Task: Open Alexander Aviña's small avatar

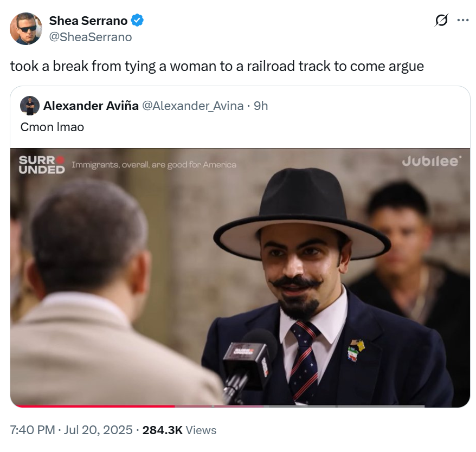Action: 29,106
